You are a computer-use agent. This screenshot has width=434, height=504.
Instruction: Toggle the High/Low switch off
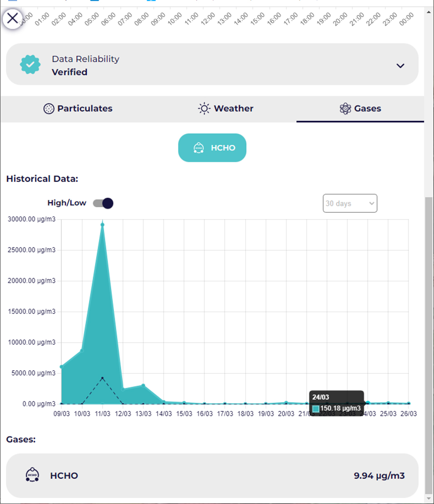tap(103, 203)
